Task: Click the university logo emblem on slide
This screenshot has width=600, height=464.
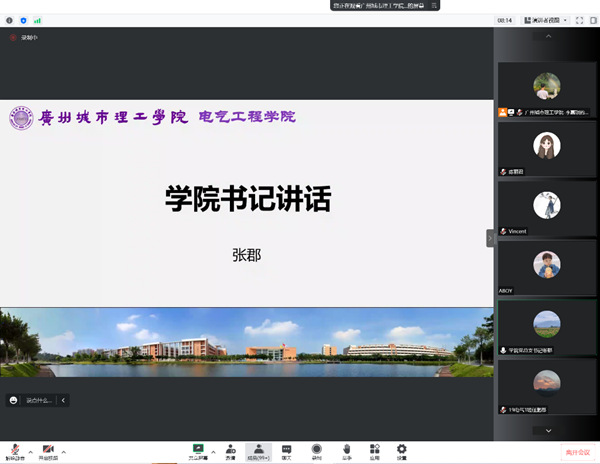Action: tap(21, 118)
